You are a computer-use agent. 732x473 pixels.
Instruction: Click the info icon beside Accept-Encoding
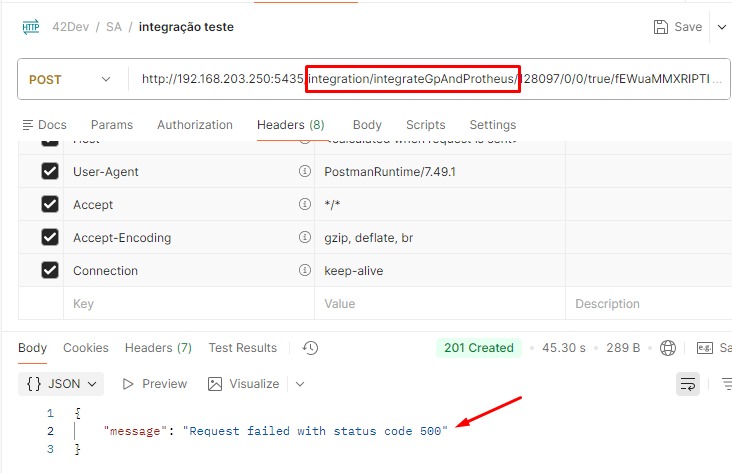coord(305,238)
